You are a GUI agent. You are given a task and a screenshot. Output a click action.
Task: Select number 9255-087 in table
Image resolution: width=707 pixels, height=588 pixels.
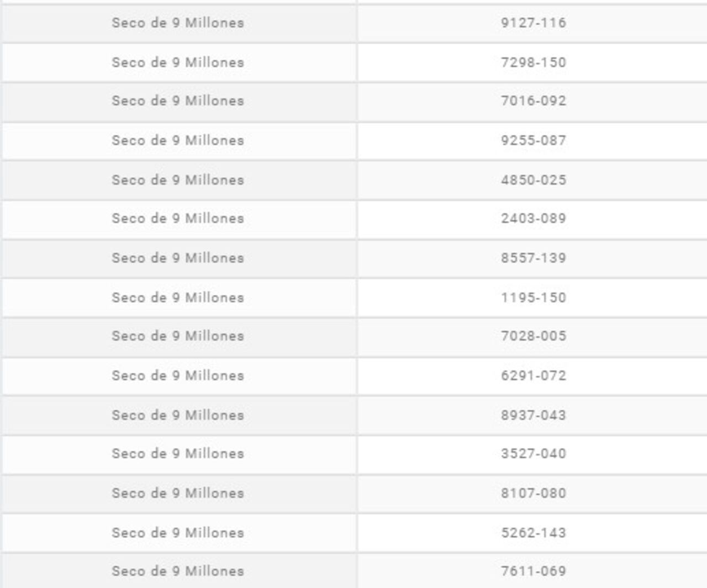tap(533, 141)
